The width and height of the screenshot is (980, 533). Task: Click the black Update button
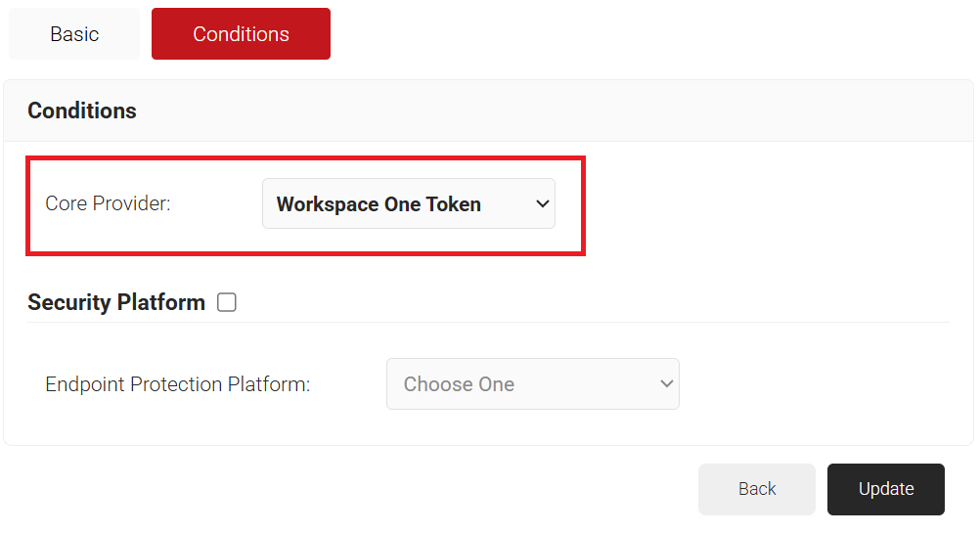coord(885,489)
